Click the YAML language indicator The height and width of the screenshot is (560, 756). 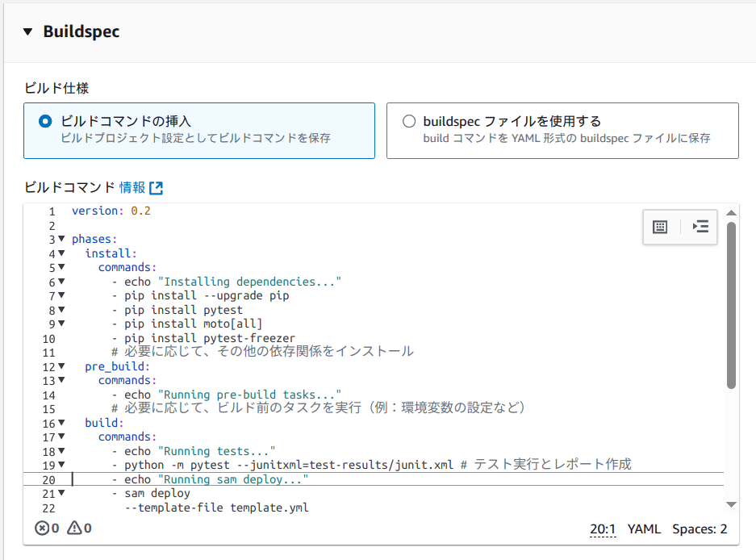[644, 529]
